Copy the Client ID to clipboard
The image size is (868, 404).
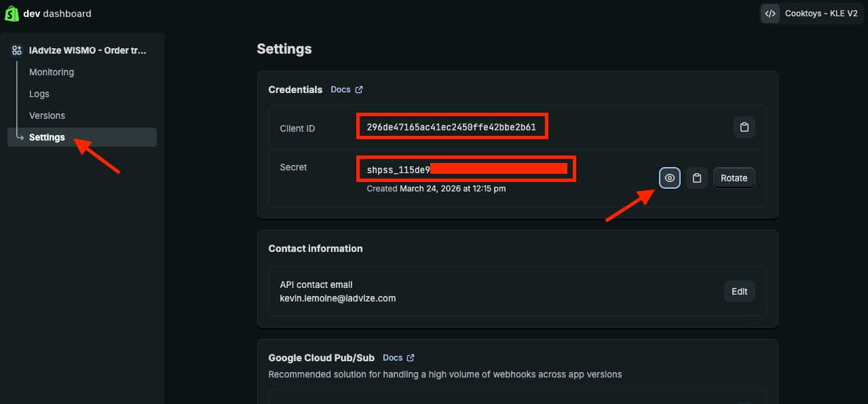(x=744, y=128)
